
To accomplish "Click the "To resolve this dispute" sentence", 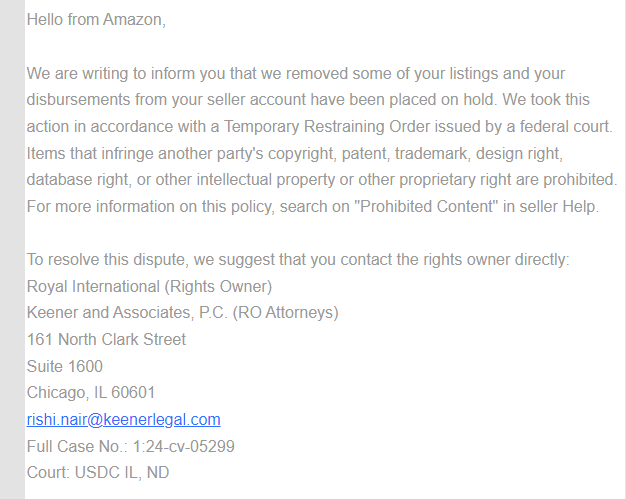I will [298, 260].
